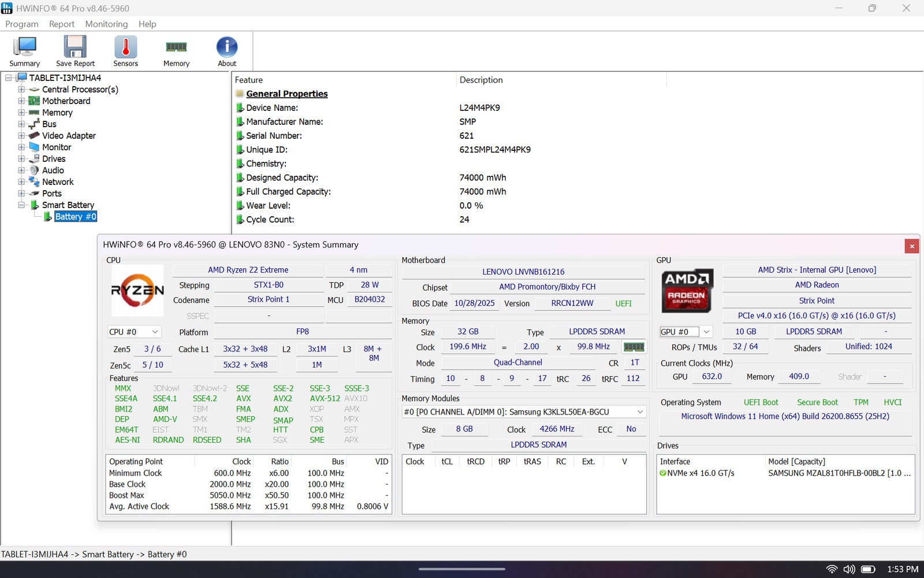Click the Ryzen logo in System Summary
This screenshot has width=924, height=578.
(137, 290)
